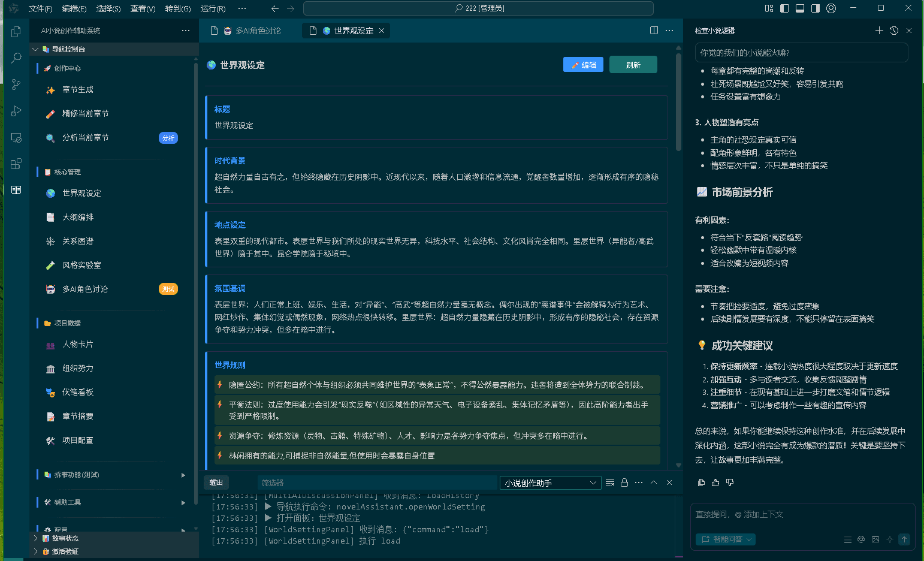This screenshot has width=924, height=561.
Task: Open the 人物卡片 character cards panel
Action: coord(78,344)
